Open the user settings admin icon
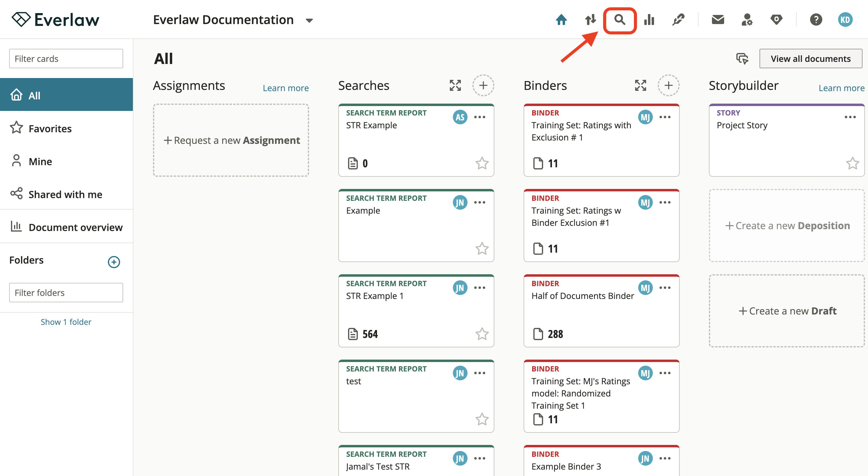868x476 pixels. tap(747, 20)
